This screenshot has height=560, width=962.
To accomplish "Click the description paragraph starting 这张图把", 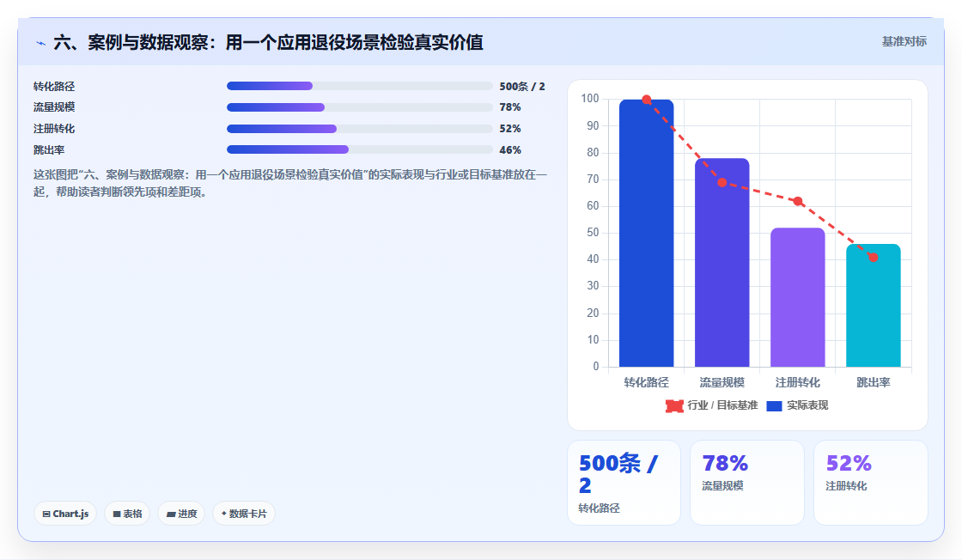I will [x=289, y=184].
